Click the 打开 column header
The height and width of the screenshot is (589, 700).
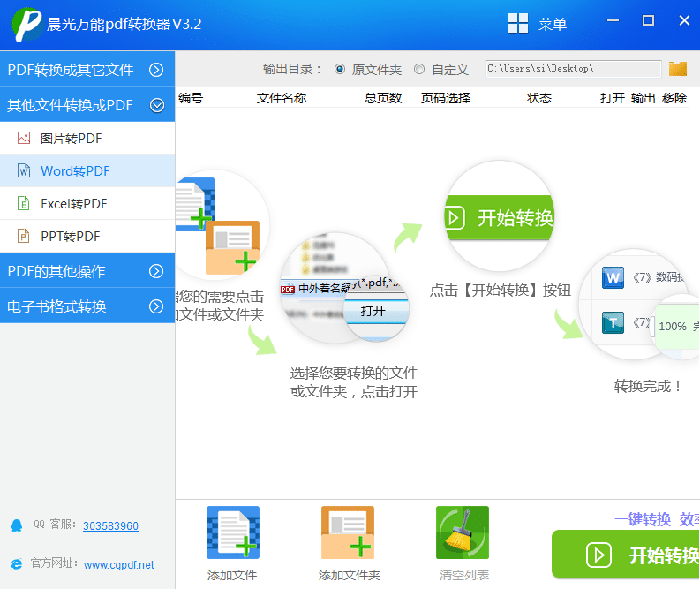[x=612, y=98]
